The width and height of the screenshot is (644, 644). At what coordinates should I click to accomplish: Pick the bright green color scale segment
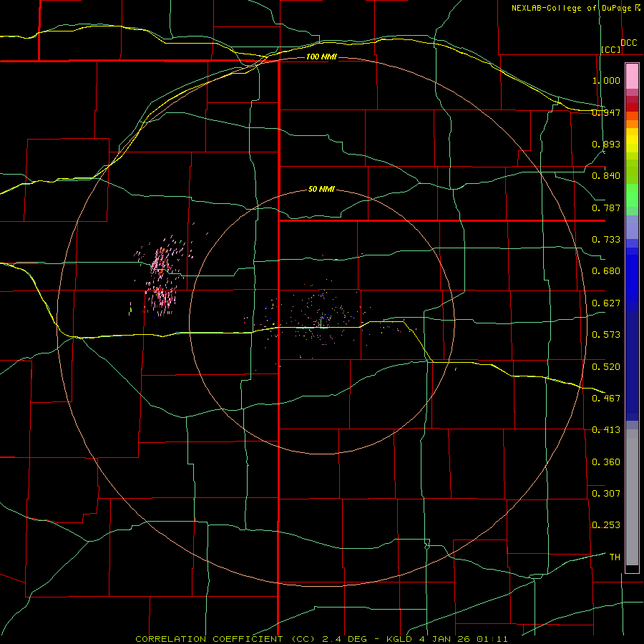pyautogui.click(x=632, y=195)
